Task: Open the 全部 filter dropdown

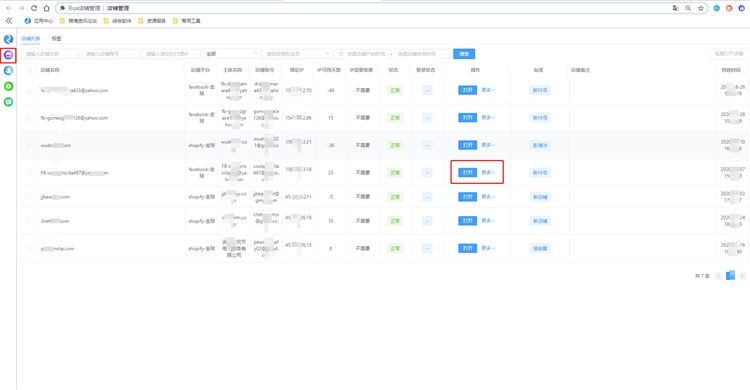Action: point(231,54)
